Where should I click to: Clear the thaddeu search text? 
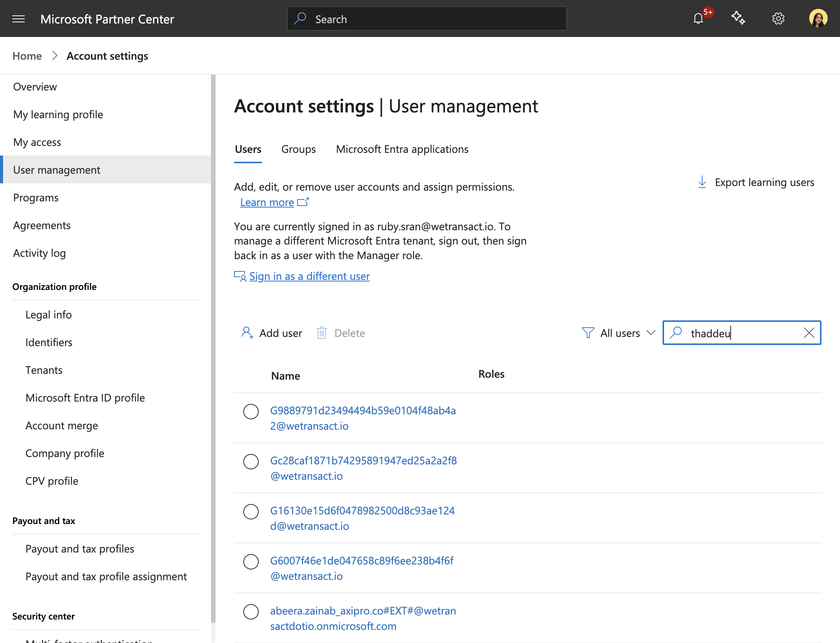809,333
